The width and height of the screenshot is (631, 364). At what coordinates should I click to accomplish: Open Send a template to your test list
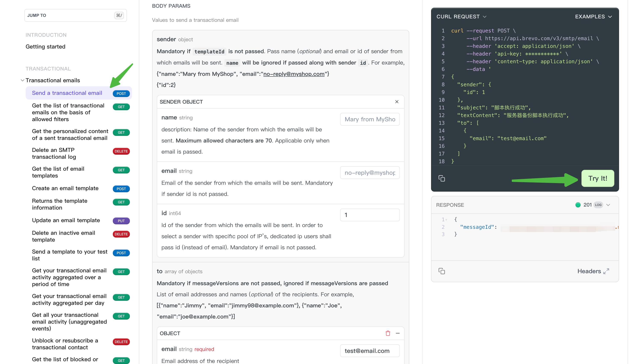coord(69,255)
